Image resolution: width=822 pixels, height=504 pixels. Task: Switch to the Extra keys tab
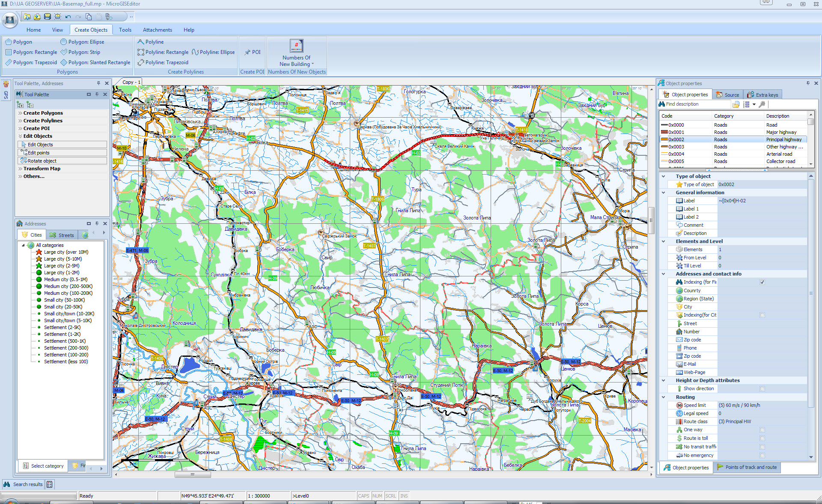click(763, 95)
